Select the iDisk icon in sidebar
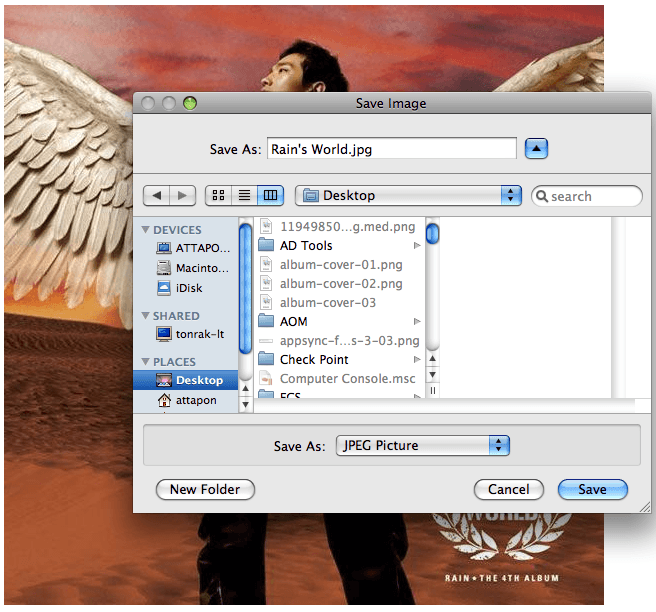 [164, 288]
